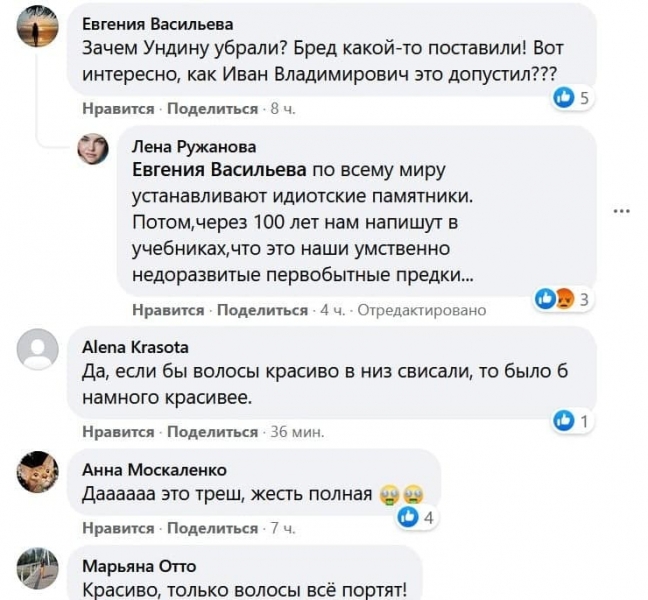Like Евгения Васильева's comment via Нравится

point(117,109)
